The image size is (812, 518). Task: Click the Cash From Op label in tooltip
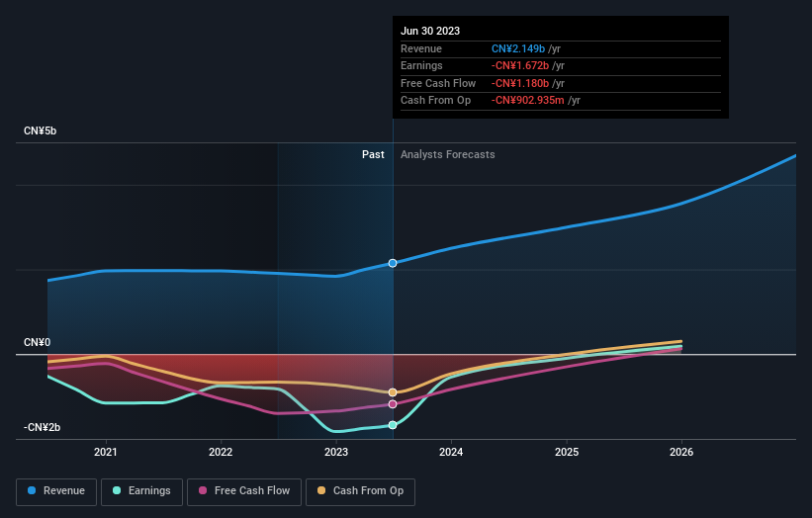tap(435, 101)
